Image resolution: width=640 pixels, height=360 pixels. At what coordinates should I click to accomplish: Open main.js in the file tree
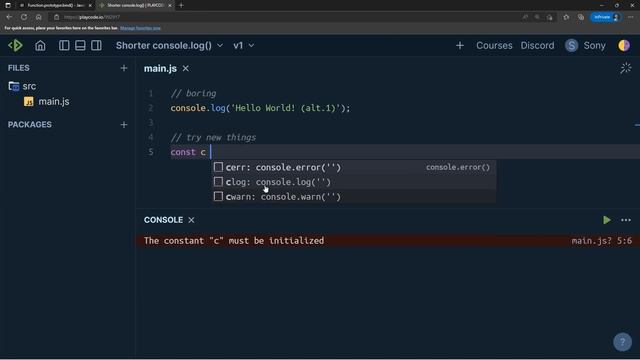click(47, 101)
